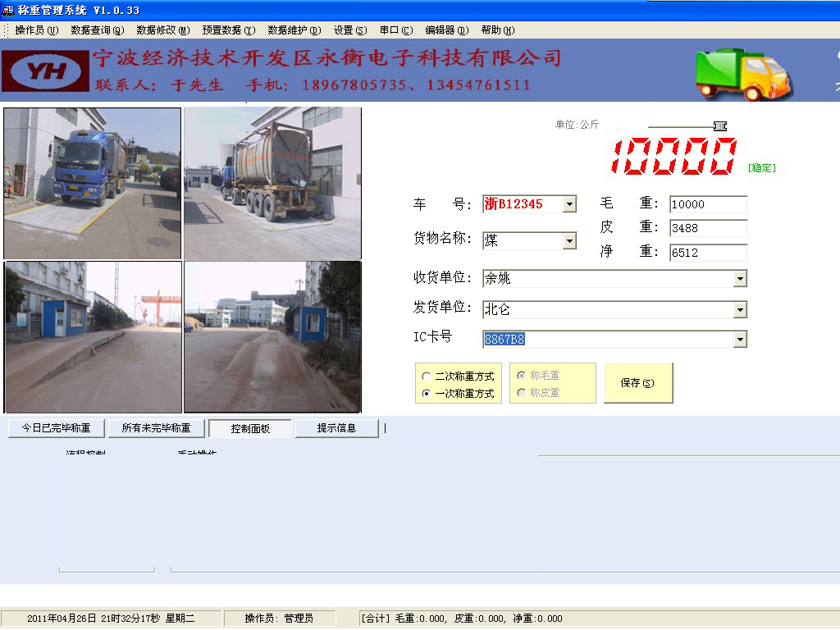Switch to the 今日已完毕称重 tab
This screenshot has width=840, height=630.
click(x=54, y=427)
